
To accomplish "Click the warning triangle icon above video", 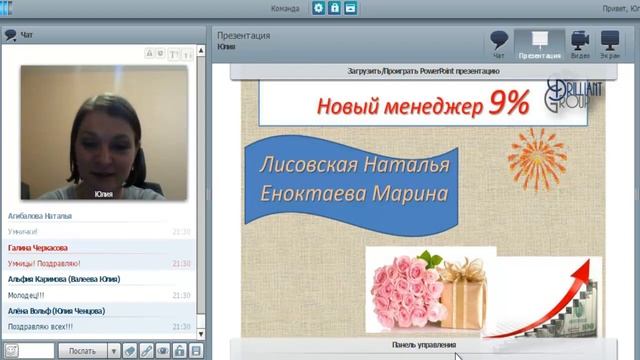I will pos(149,53).
